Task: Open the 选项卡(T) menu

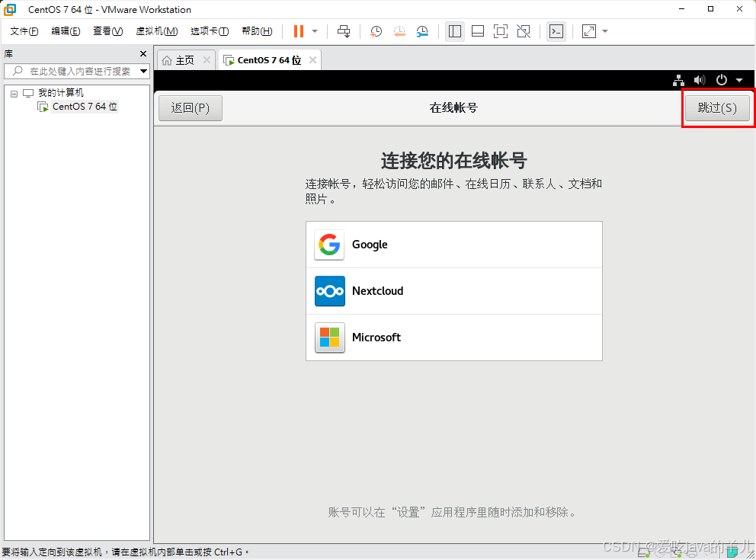Action: coord(210,31)
